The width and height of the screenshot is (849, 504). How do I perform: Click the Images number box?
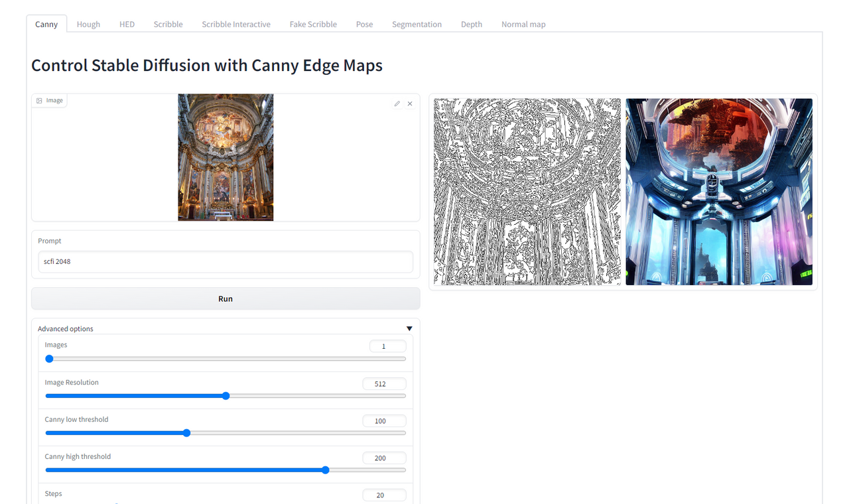click(x=387, y=346)
